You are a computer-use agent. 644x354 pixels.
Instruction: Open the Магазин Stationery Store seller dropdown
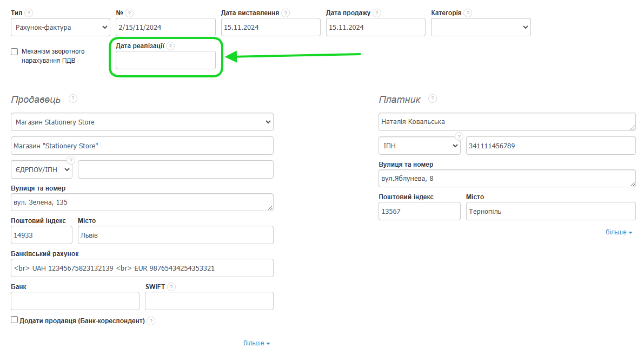142,122
